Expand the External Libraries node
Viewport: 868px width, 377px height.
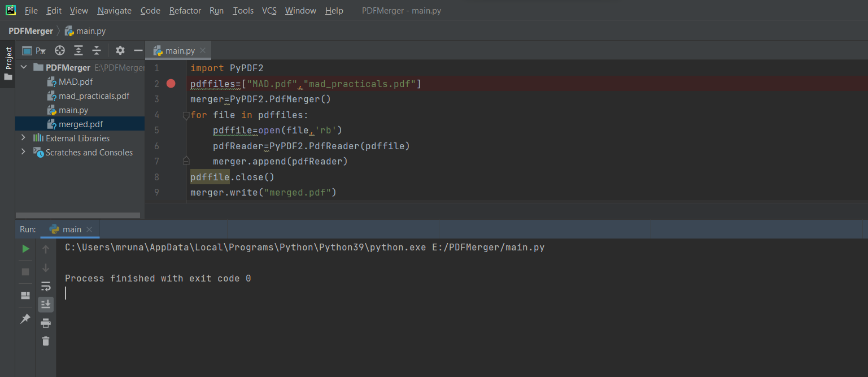(x=23, y=138)
